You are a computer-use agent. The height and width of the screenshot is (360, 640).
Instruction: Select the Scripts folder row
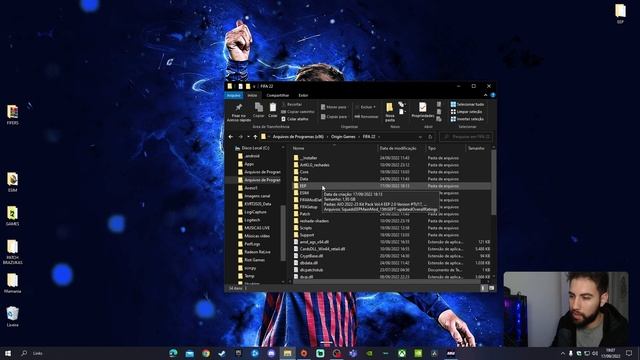[391, 228]
